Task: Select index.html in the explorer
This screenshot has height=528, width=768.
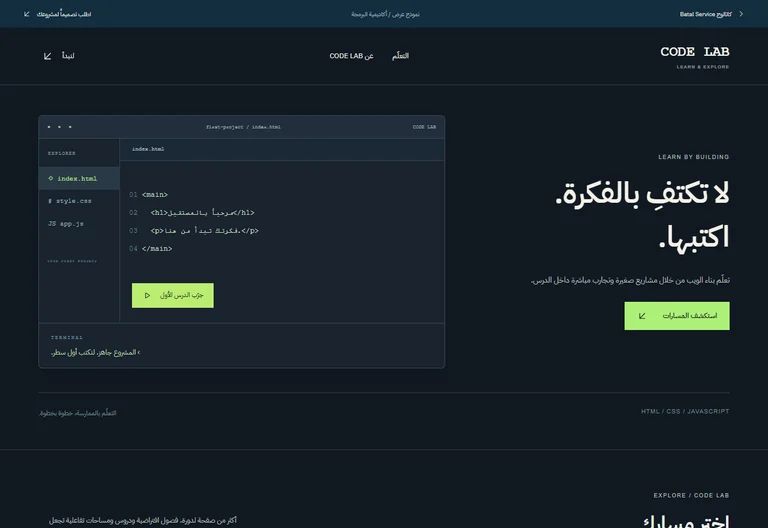Action: click(79, 178)
